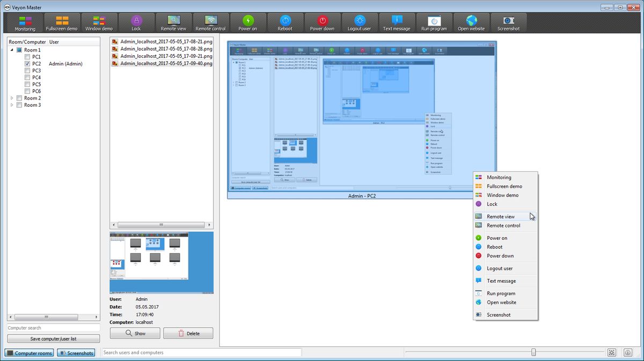Open the Run program toolbar icon
The image size is (644, 361).
434,23
